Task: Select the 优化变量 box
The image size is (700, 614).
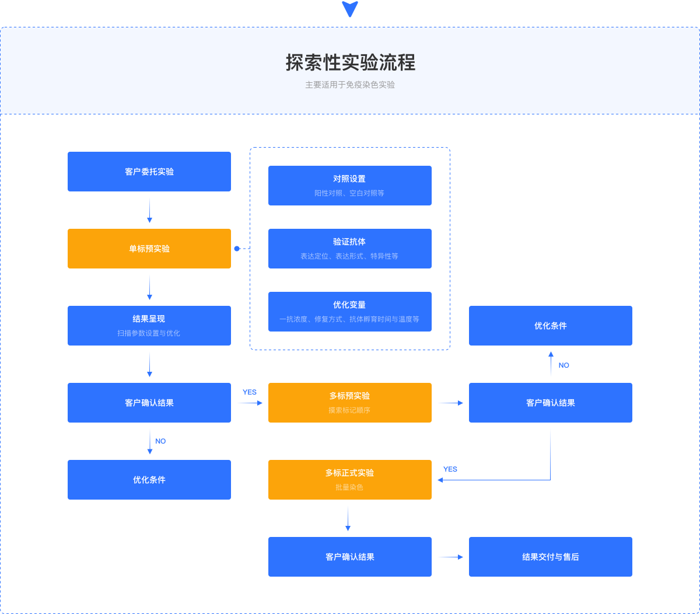Action: [350, 312]
